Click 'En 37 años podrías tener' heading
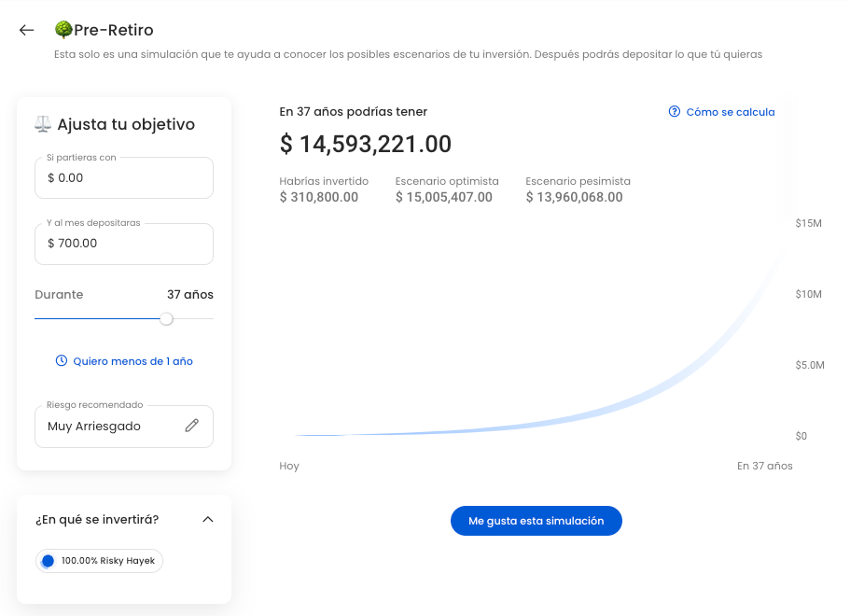This screenshot has width=850, height=616. [x=354, y=112]
